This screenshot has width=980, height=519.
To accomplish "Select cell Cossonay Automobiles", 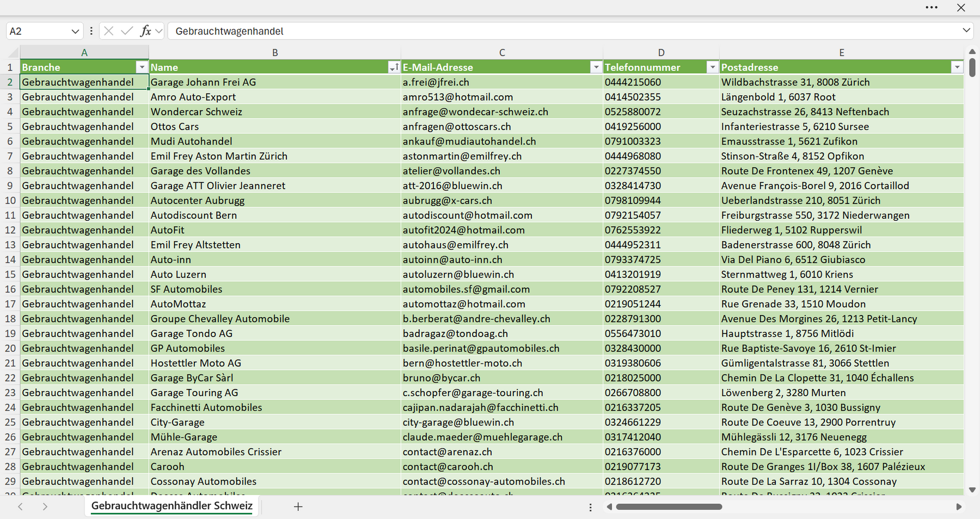I will pos(275,481).
